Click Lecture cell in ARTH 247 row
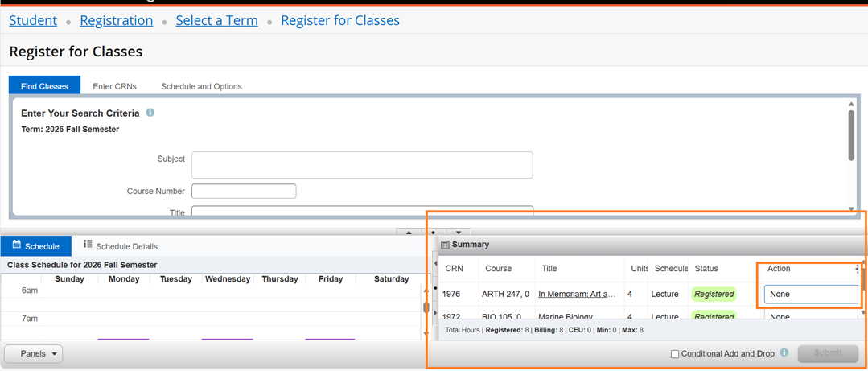 [664, 294]
